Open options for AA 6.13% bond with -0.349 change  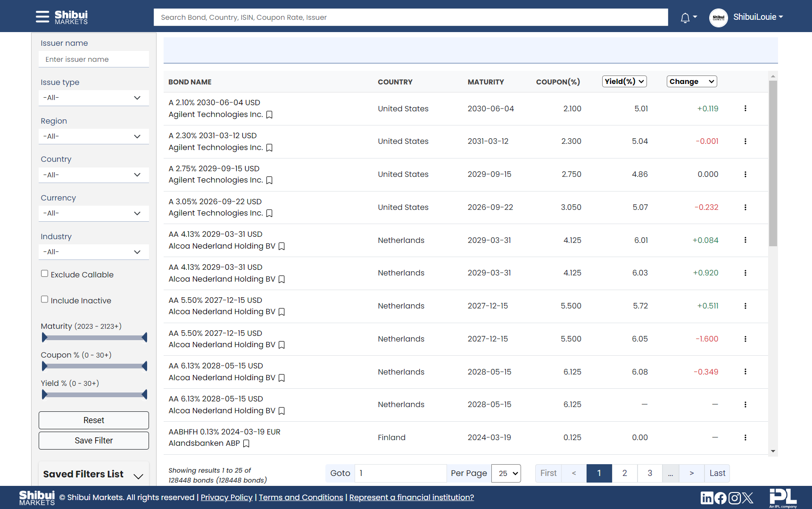pyautogui.click(x=746, y=372)
